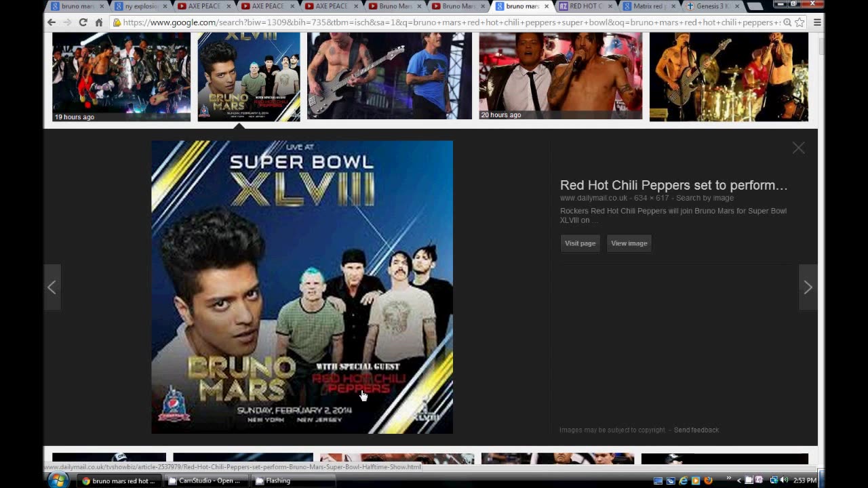Click the Visit page button

pyautogui.click(x=580, y=243)
